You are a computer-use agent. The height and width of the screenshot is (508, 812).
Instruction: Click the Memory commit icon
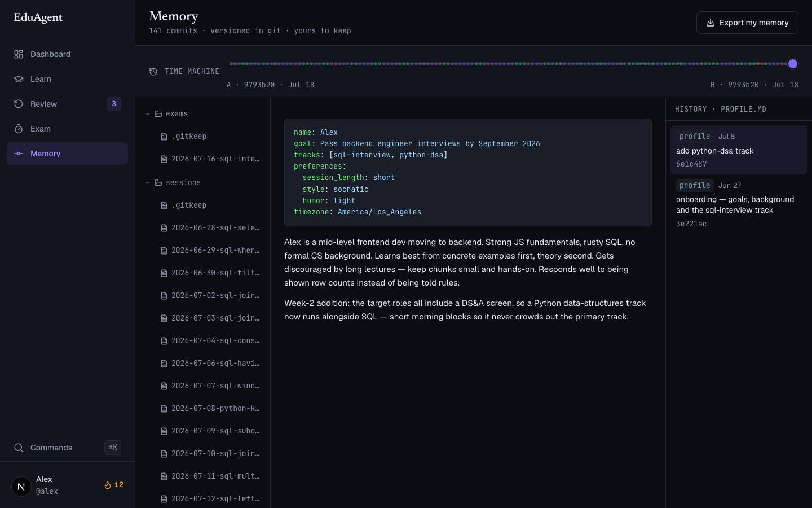pyautogui.click(x=19, y=154)
